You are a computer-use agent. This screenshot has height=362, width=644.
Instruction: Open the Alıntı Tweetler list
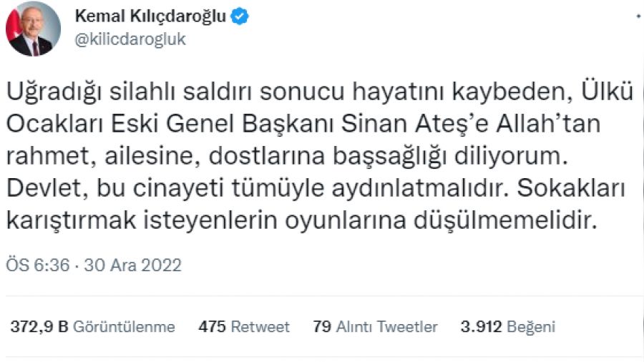386,327
